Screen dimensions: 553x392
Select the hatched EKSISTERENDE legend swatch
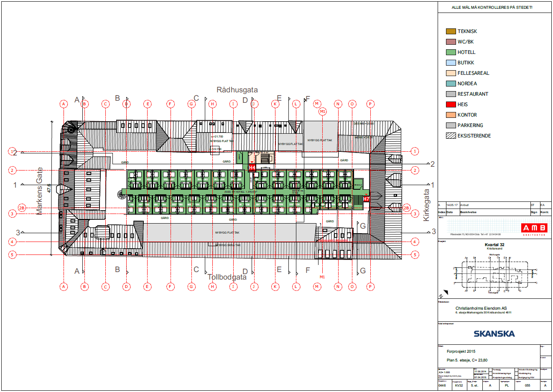click(451, 136)
